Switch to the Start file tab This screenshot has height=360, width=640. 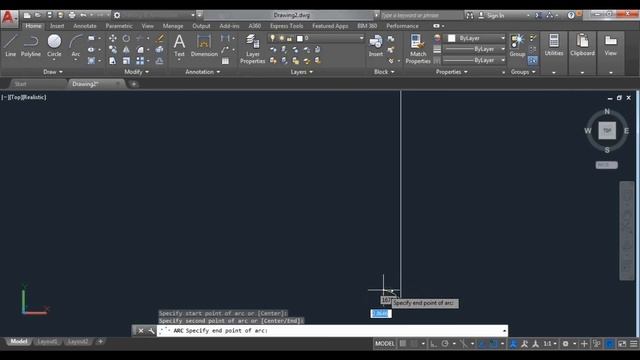tap(20, 84)
